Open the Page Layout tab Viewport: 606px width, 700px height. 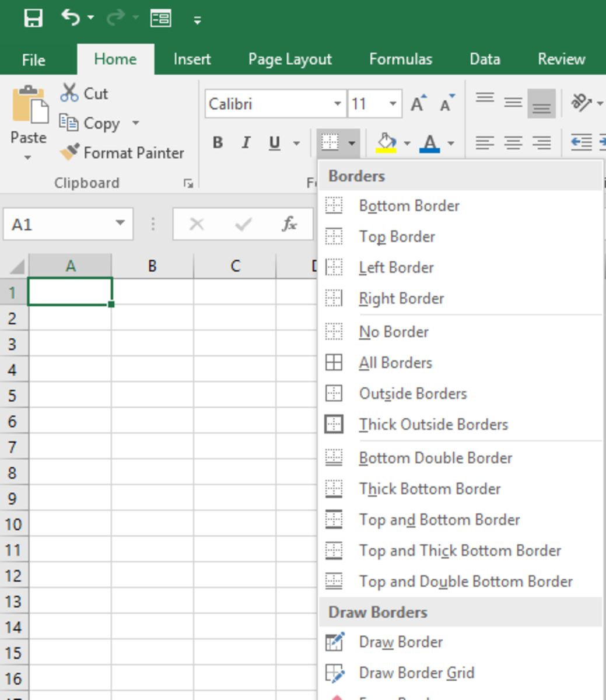pos(289,59)
